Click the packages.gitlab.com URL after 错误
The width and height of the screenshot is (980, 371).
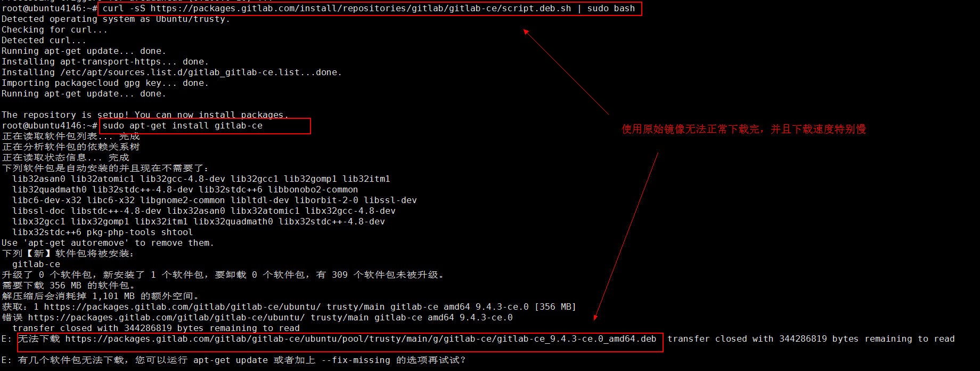(166, 318)
